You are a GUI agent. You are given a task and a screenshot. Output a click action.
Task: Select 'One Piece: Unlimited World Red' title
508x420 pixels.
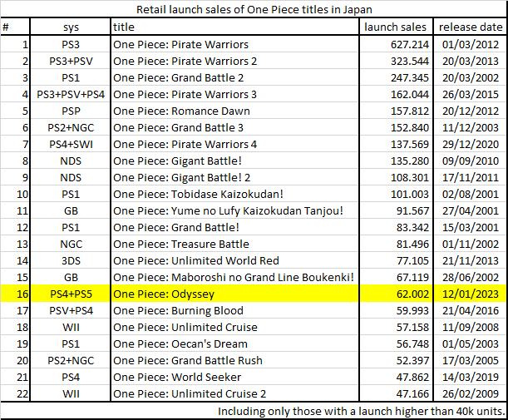point(196,261)
